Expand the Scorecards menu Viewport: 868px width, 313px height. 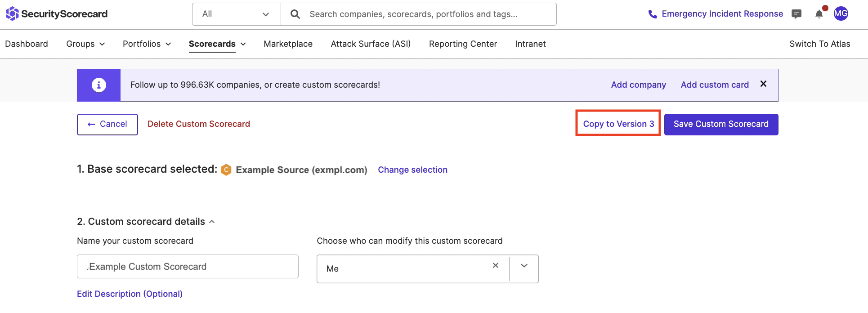pyautogui.click(x=217, y=44)
